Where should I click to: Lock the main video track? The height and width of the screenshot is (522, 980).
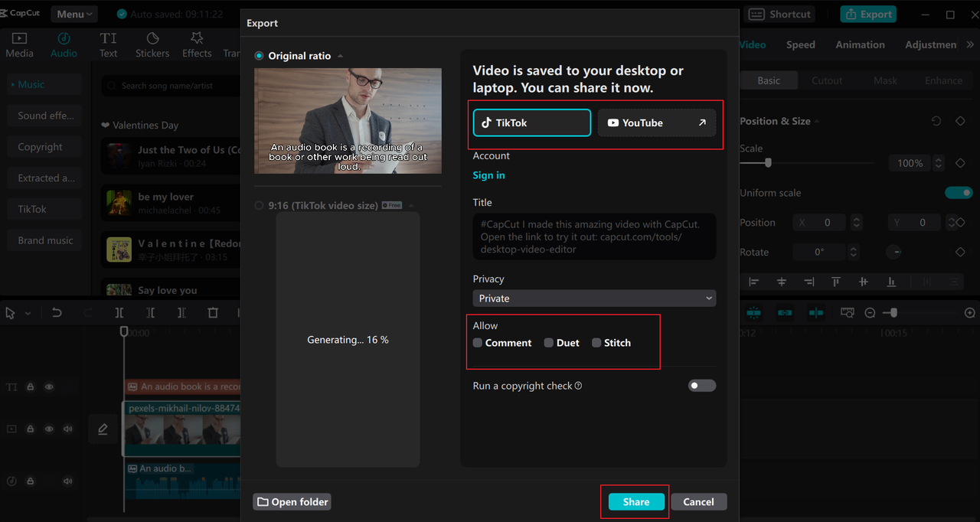tap(31, 429)
